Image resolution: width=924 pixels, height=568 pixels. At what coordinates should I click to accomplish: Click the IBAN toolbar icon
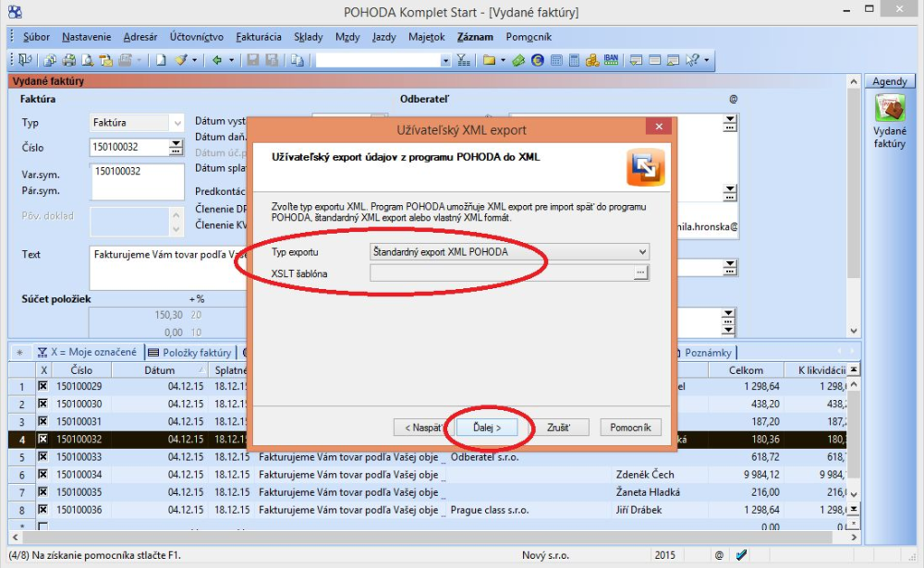click(611, 59)
